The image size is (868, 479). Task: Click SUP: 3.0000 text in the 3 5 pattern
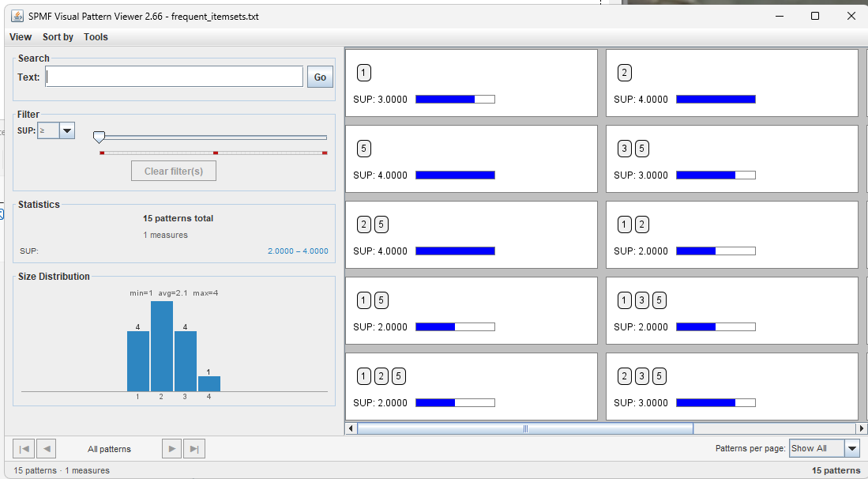coord(641,175)
